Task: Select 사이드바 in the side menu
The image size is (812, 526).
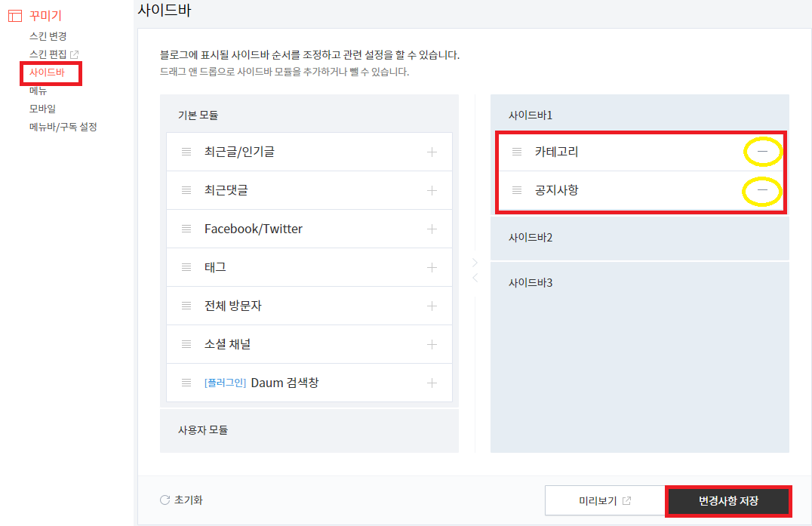Action: click(x=47, y=72)
